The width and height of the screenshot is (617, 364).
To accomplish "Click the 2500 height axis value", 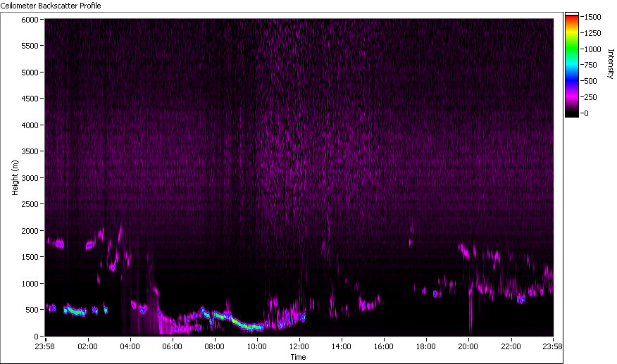I will click(x=30, y=204).
